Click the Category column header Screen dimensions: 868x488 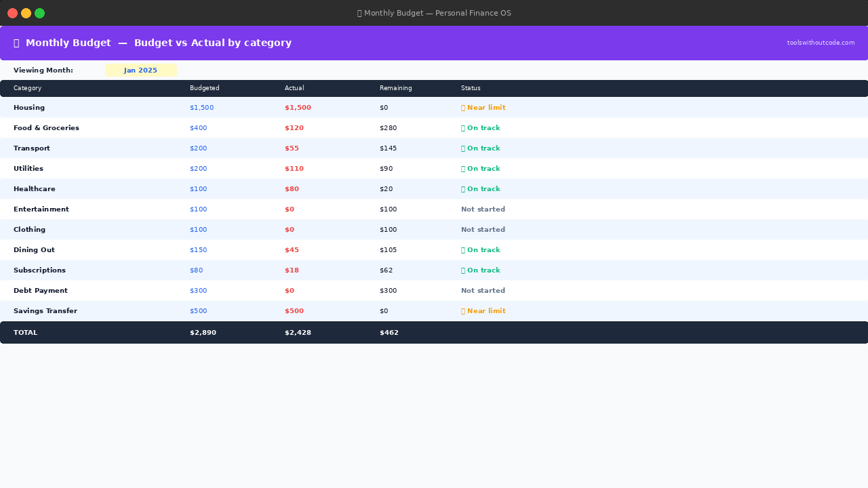28,88
